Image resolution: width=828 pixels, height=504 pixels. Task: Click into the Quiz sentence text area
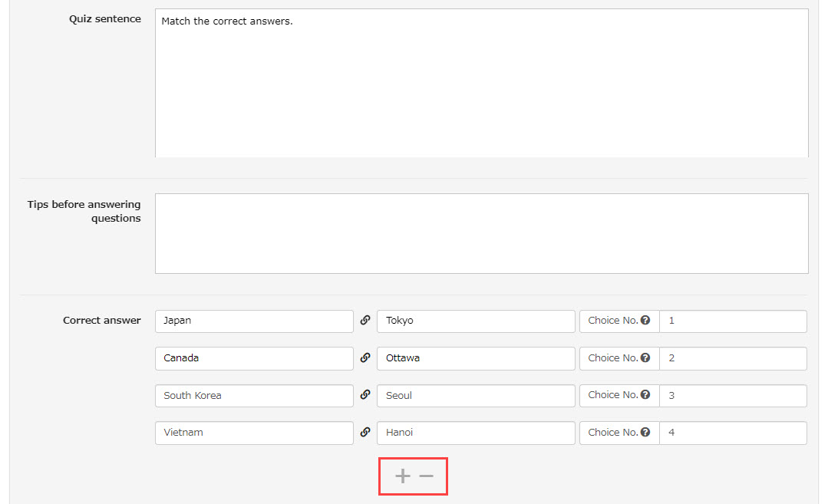click(481, 83)
